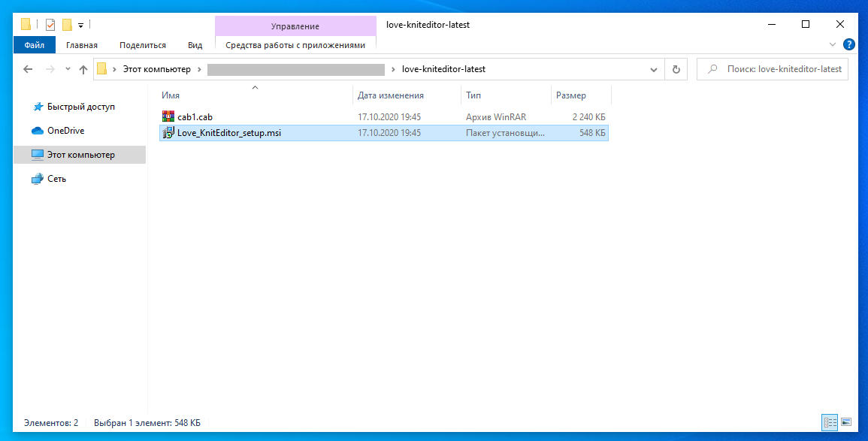The width and height of the screenshot is (868, 441).
Task: Click the window's folder system icon
Action: [x=26, y=25]
